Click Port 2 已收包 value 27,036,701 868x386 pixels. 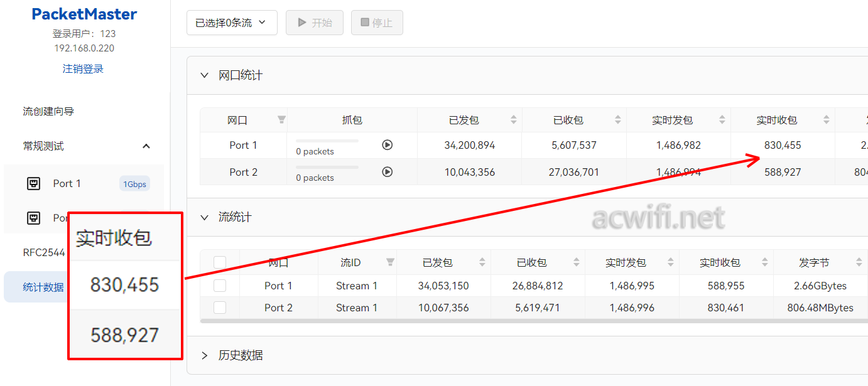coord(574,172)
